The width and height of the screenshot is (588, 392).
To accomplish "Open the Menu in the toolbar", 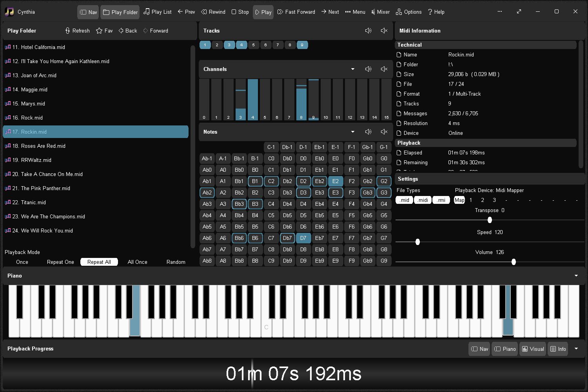I will pos(355,12).
